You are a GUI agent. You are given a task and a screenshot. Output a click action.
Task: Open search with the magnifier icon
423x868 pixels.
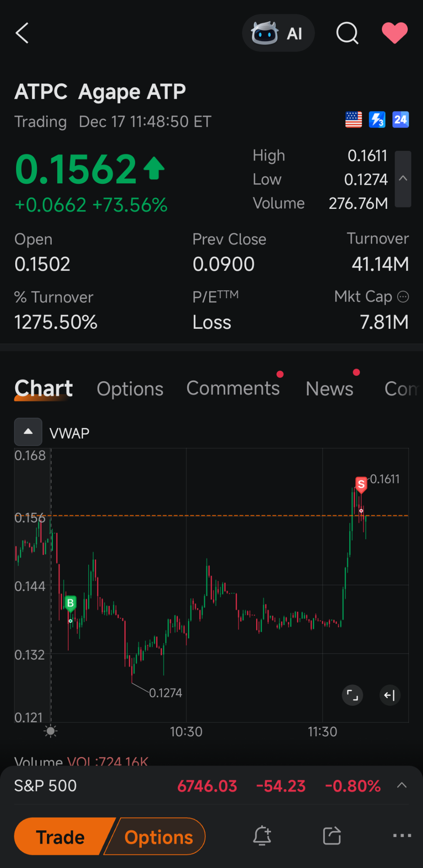[x=347, y=33]
